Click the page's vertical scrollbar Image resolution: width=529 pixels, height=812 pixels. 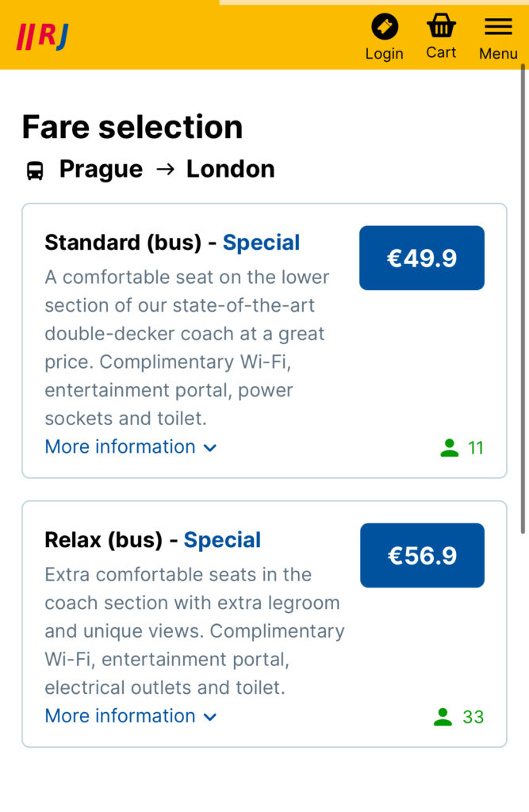tap(523, 301)
